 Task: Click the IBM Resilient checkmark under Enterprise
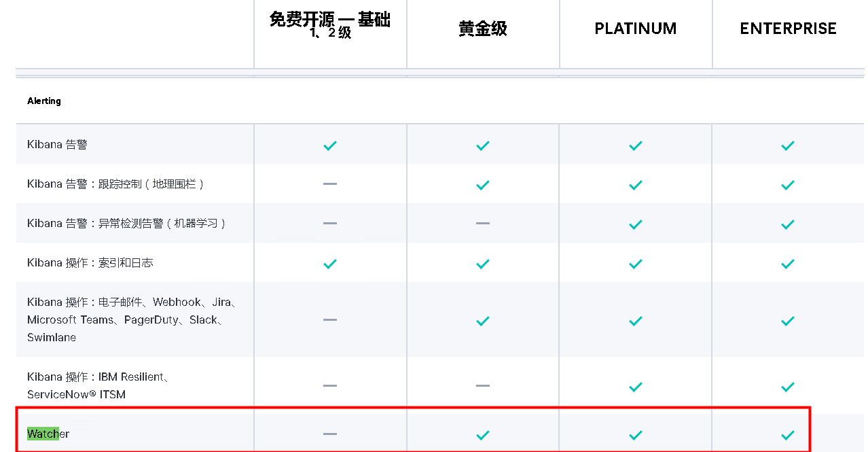click(x=788, y=387)
